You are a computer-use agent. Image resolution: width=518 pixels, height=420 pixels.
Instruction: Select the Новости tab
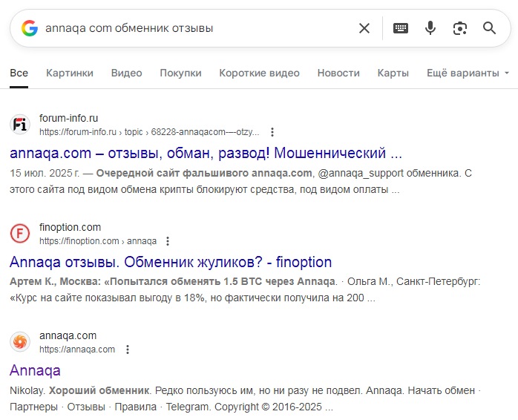coord(338,73)
